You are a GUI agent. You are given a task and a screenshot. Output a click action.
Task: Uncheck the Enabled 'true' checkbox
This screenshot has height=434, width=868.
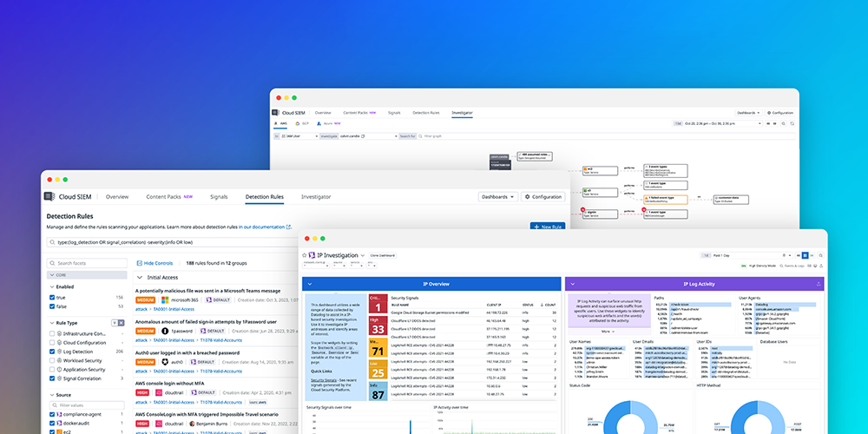point(53,296)
